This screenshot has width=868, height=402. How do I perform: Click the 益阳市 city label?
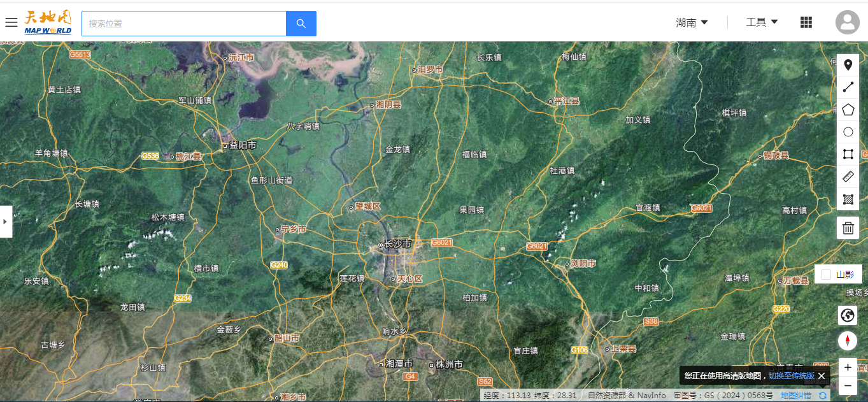point(242,145)
